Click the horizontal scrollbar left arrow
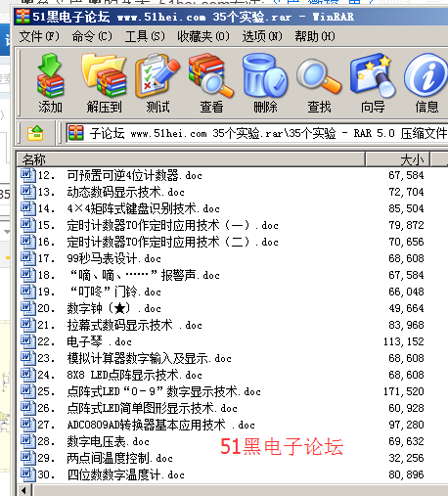 (x=23, y=490)
